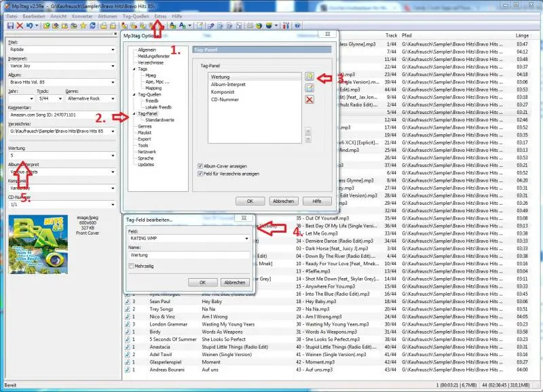The image size is (543, 392).
Task: Click Abbrechen in Mp3tag Optionen dialog
Action: (282, 201)
